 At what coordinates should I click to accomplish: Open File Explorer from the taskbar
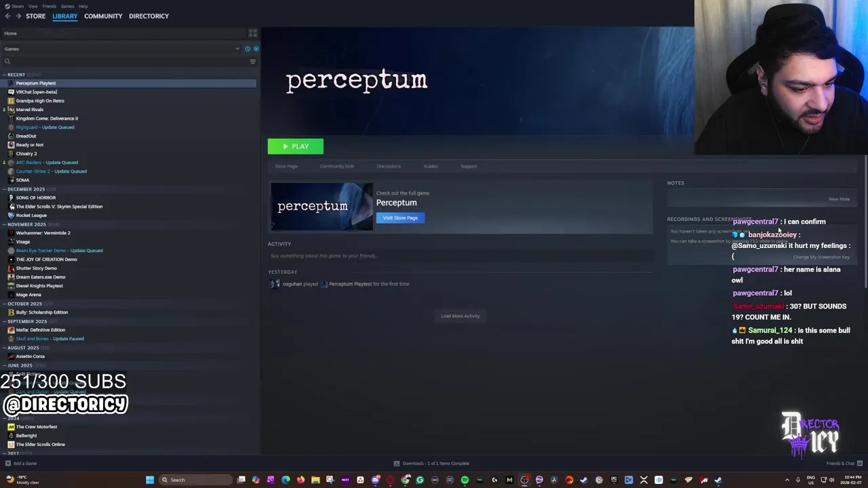click(315, 480)
